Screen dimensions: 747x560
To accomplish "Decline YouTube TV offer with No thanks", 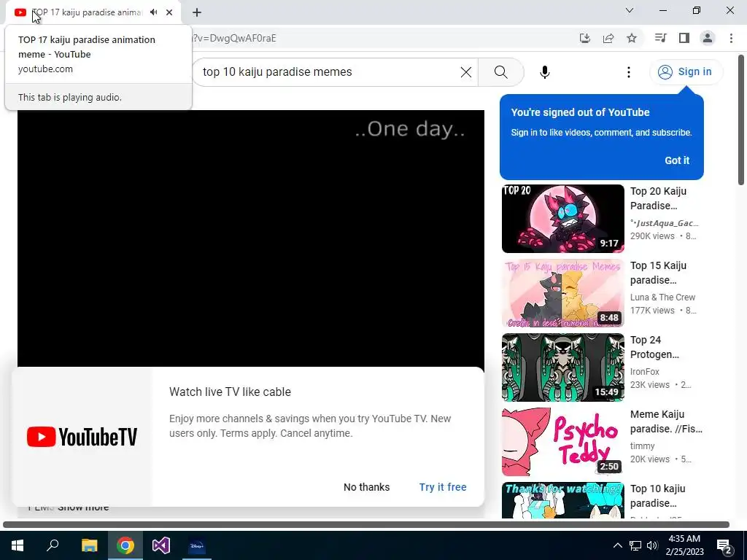I will click(366, 487).
